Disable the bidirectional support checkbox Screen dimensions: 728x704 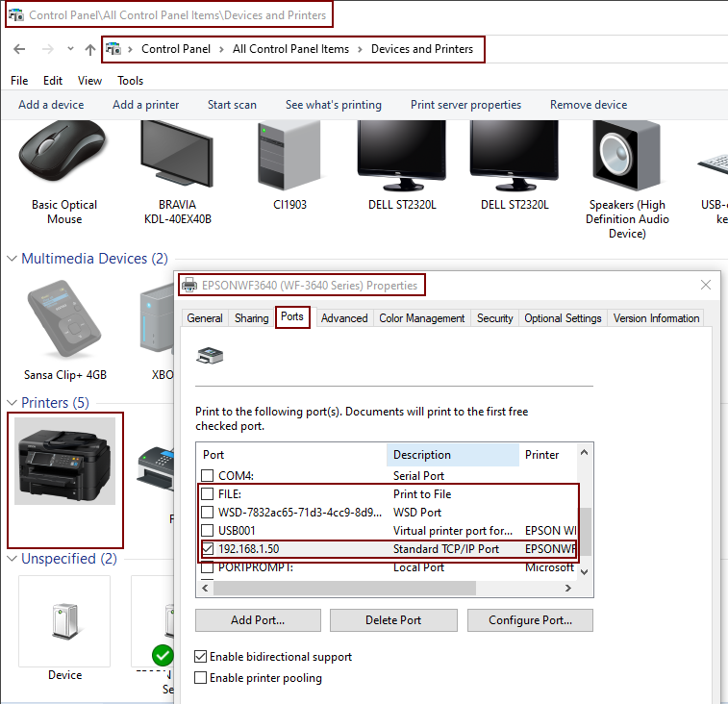point(201,657)
